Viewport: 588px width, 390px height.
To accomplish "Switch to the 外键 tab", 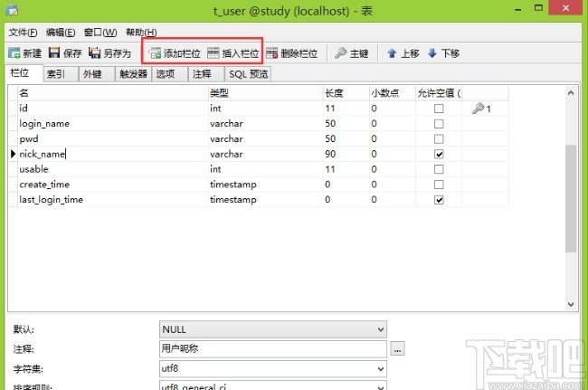I will click(97, 74).
